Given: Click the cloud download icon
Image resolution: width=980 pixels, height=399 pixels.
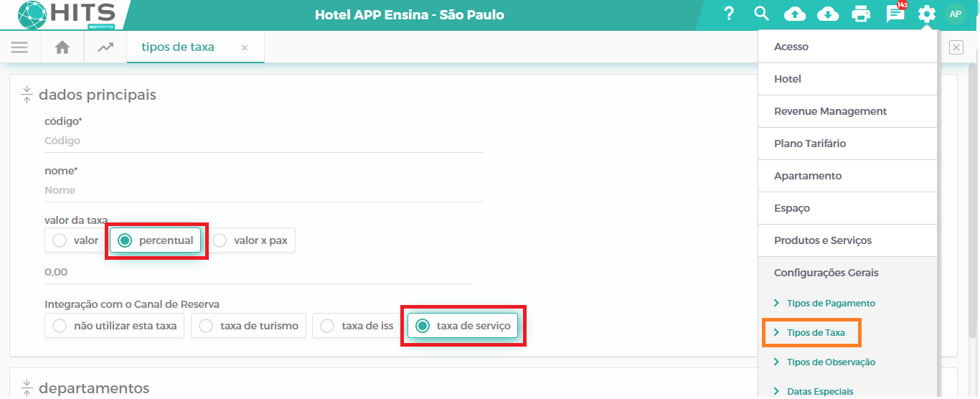Looking at the screenshot, I should click(x=828, y=14).
